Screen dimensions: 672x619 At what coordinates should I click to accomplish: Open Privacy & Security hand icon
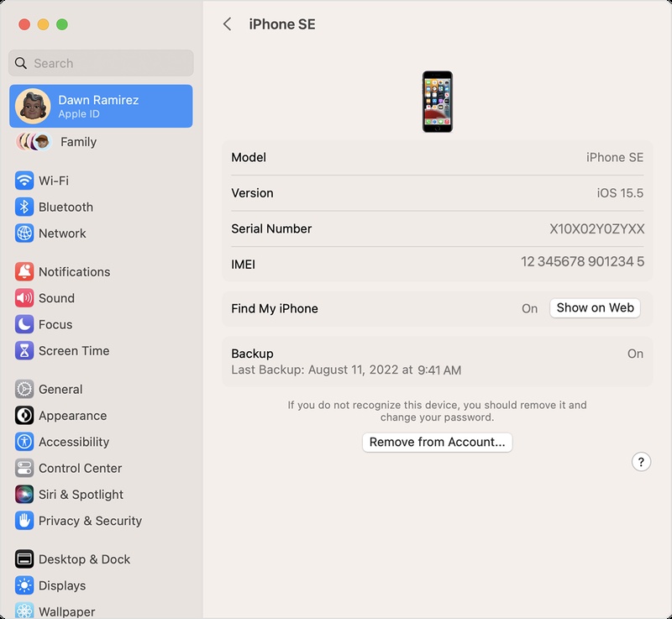click(24, 521)
